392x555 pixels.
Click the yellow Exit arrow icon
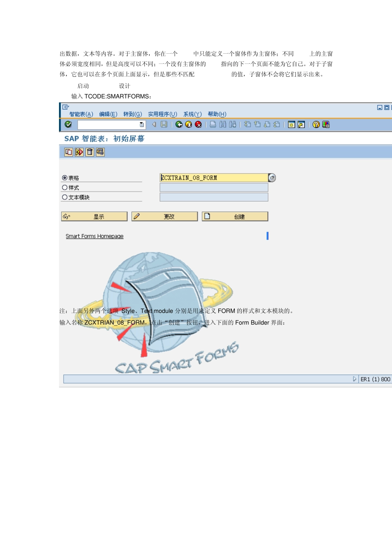point(189,124)
